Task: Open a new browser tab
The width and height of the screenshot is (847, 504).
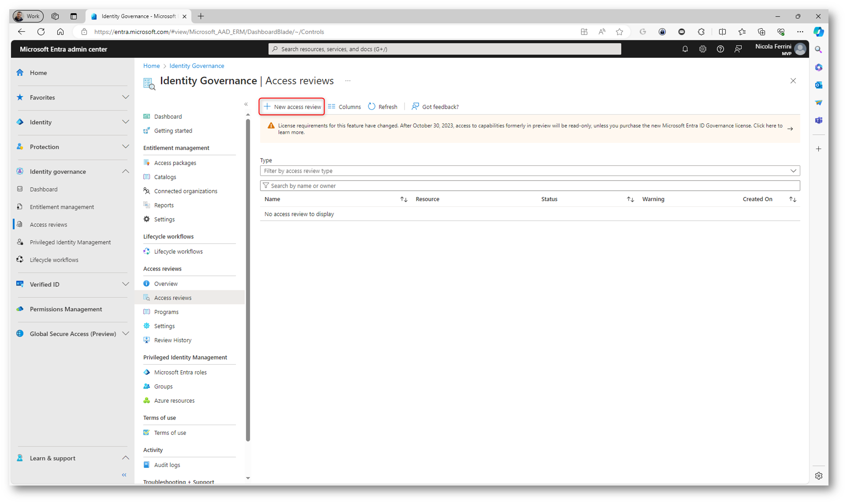Action: 201,16
